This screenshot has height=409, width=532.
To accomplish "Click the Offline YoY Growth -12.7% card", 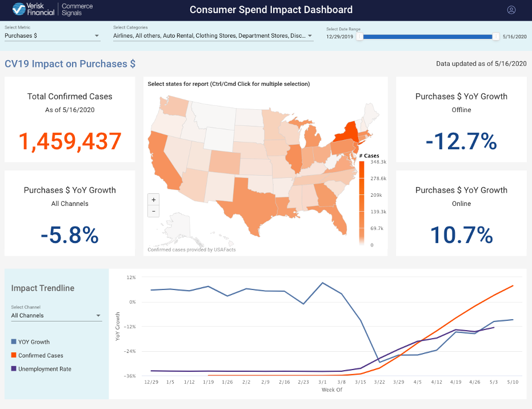I will coord(461,141).
